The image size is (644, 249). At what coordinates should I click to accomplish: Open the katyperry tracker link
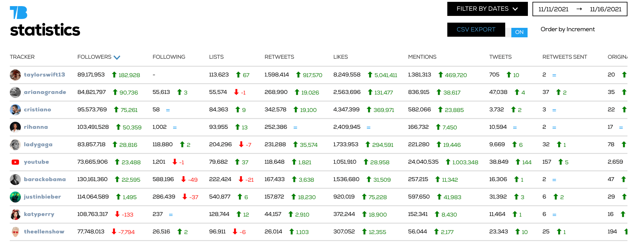pyautogui.click(x=39, y=214)
